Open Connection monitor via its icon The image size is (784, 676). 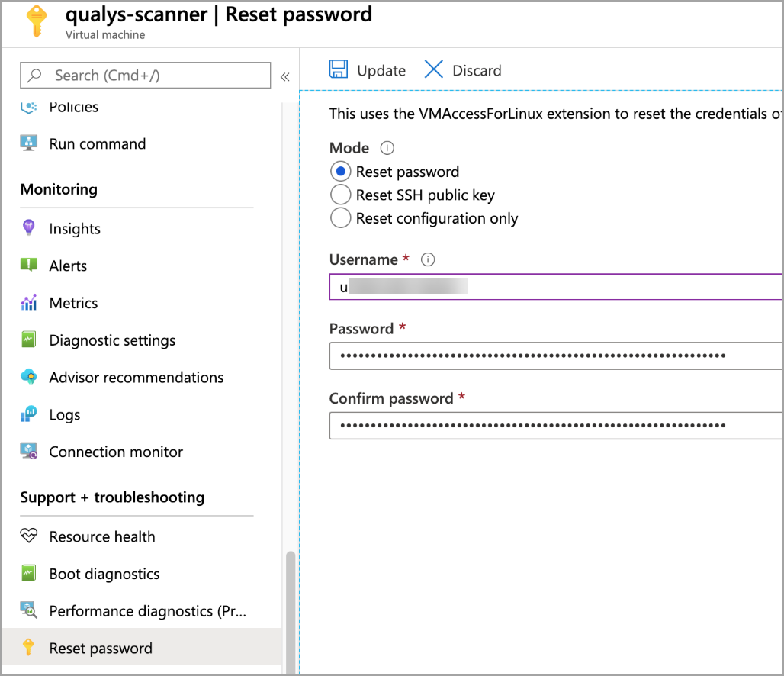(x=28, y=452)
